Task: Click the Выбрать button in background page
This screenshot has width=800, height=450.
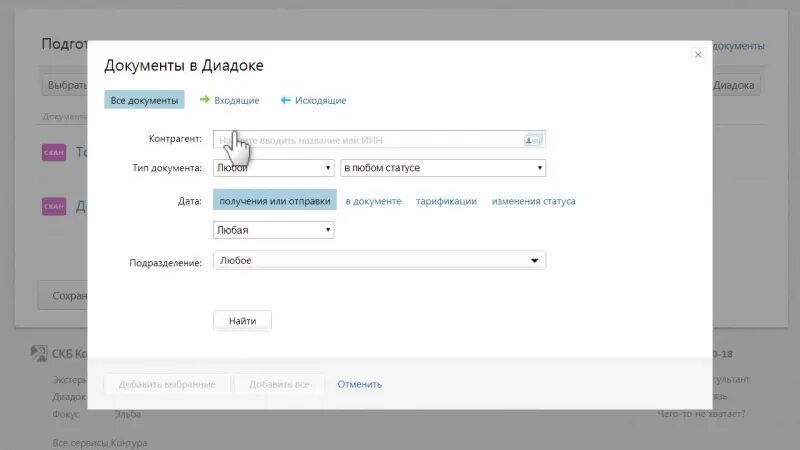Action: click(65, 85)
